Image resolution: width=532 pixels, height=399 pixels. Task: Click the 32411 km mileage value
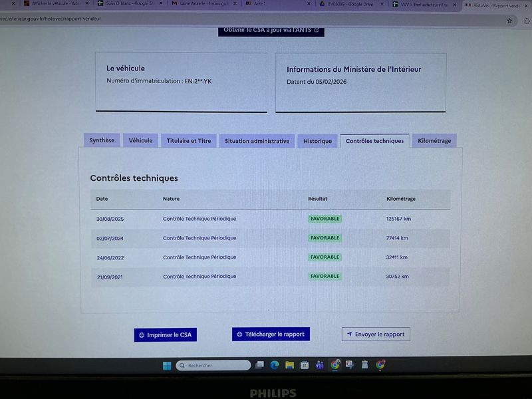pos(396,257)
